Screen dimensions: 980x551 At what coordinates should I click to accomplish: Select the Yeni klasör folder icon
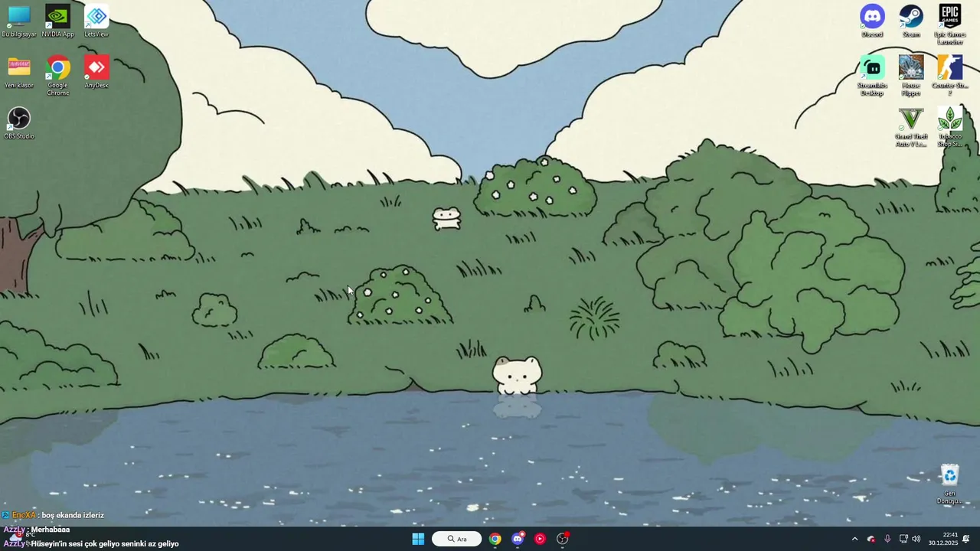19,72
